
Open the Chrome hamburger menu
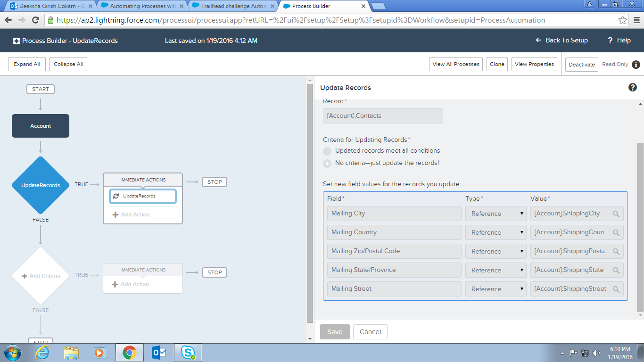pyautogui.click(x=636, y=20)
